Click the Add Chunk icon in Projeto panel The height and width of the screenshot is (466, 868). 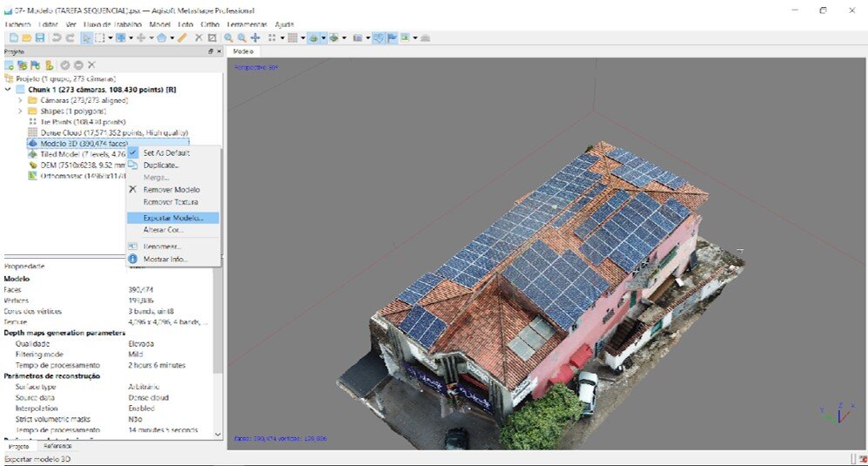pyautogui.click(x=9, y=65)
